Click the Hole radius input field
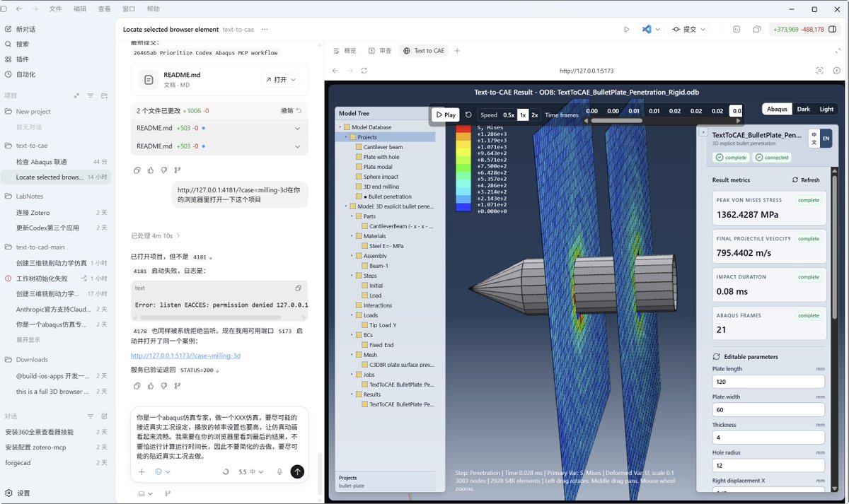Image resolution: width=849 pixels, height=504 pixels. point(768,465)
